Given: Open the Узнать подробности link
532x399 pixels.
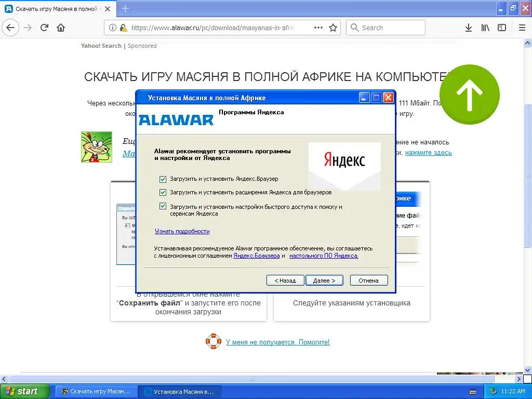Looking at the screenshot, I should (x=182, y=231).
